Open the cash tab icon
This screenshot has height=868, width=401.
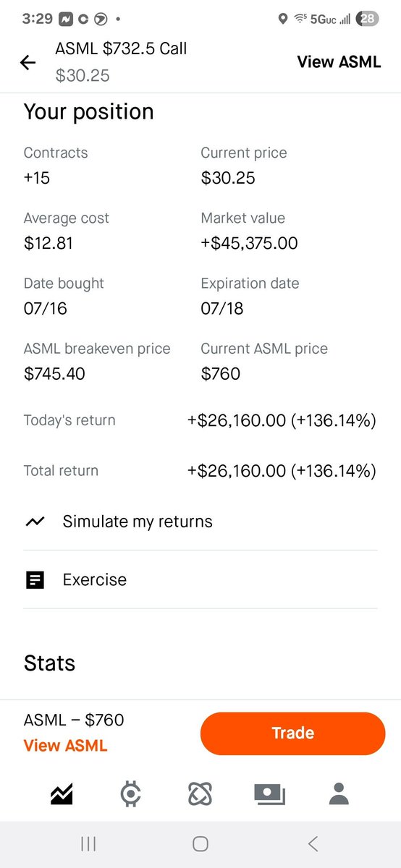(269, 794)
